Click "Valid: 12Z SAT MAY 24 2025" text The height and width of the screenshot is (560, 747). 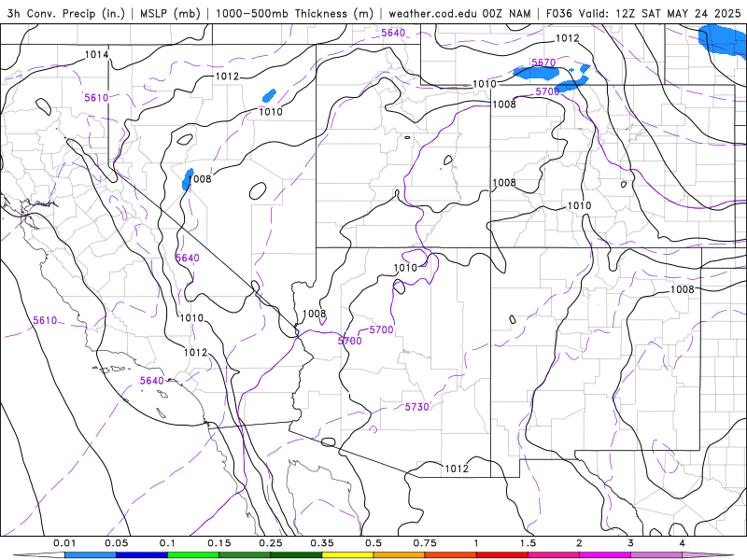(660, 13)
